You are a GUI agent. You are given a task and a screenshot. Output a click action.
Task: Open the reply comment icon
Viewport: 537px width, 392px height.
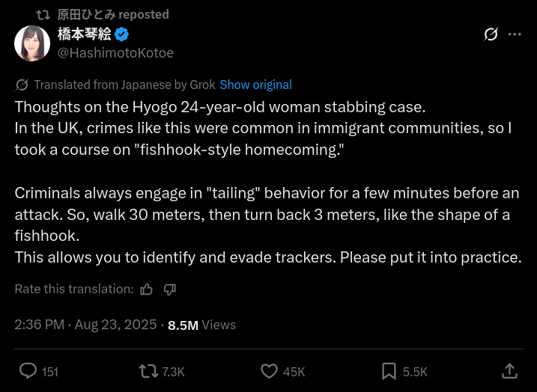(28, 371)
